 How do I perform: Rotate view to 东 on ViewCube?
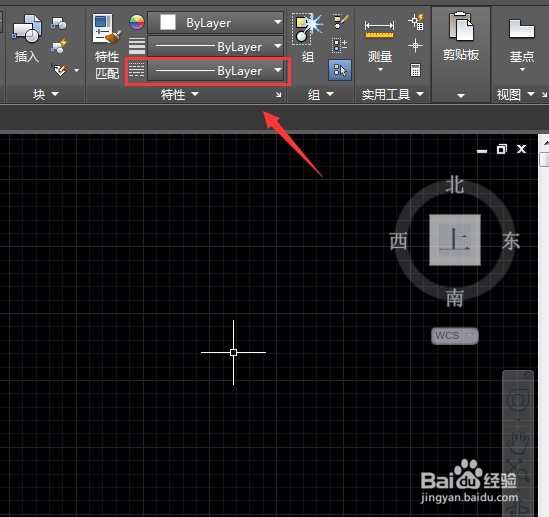tap(511, 241)
